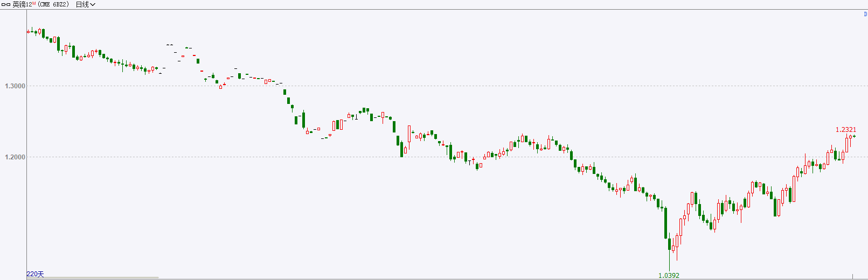Viewport: 868px width, 280px height.
Task: Click the first candle at the chart's left edge
Action: click(x=28, y=32)
